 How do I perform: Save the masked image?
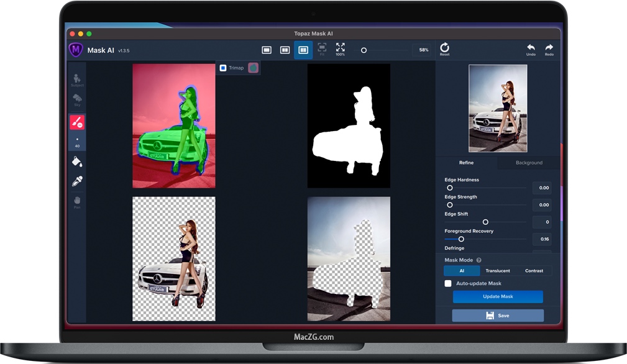(497, 316)
